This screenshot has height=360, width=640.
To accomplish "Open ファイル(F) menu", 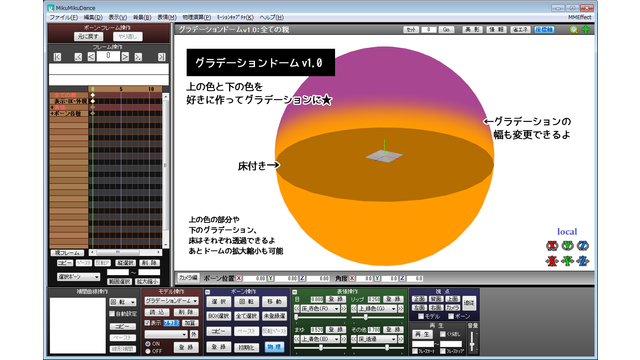I will tap(63, 18).
